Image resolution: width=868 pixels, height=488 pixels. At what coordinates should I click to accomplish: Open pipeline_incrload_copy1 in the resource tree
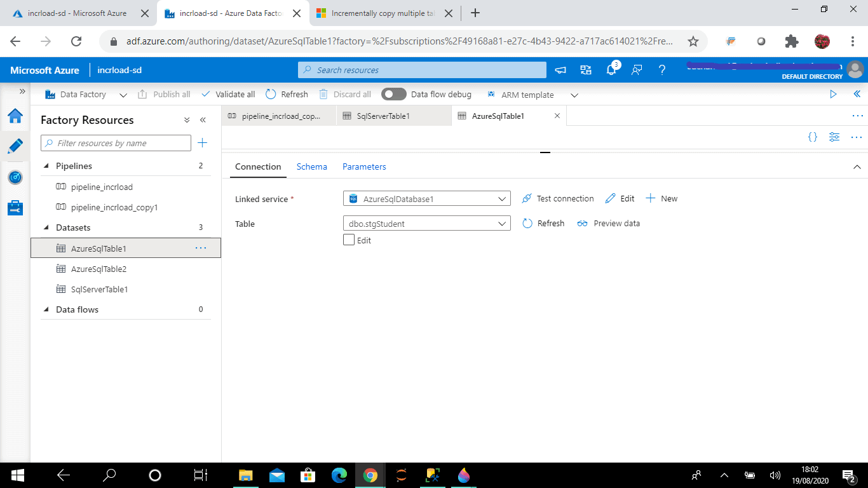114,207
